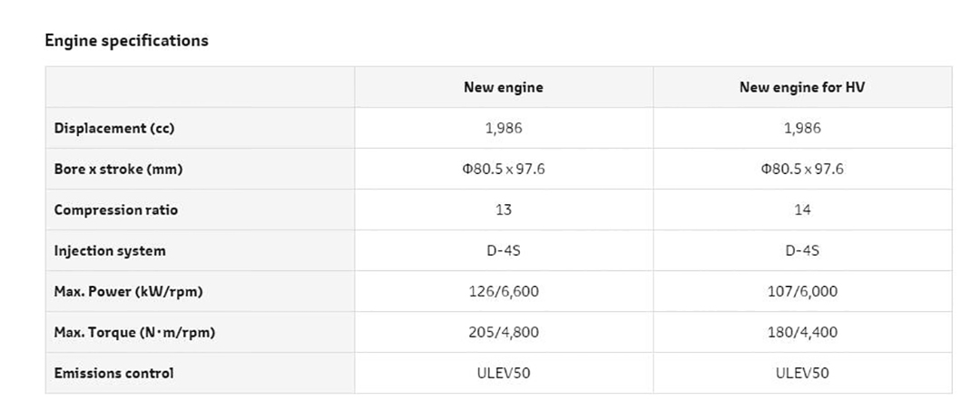Image resolution: width=980 pixels, height=420 pixels.
Task: Select the "Emissions control" row label
Action: coord(113,374)
